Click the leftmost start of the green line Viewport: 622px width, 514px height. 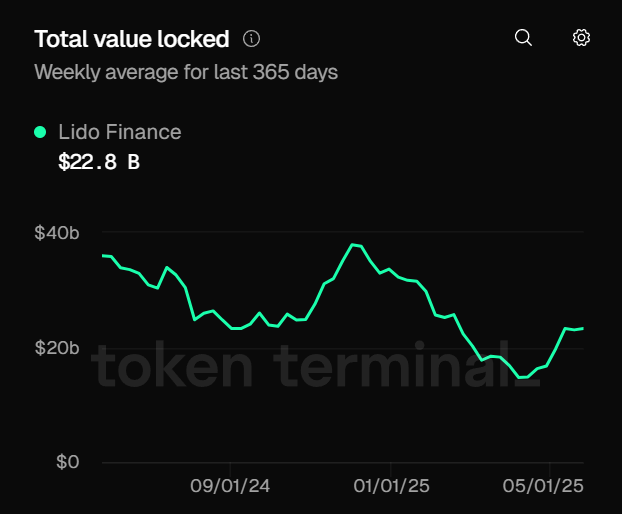(x=103, y=255)
